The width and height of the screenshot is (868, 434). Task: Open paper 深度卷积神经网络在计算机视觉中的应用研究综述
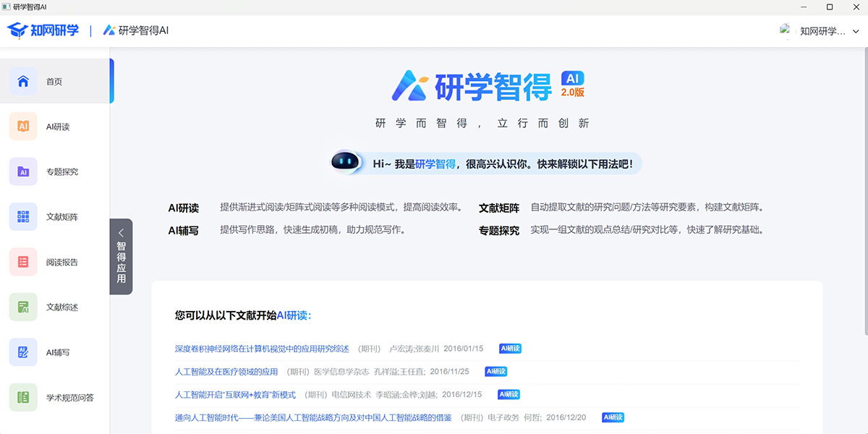click(x=262, y=349)
